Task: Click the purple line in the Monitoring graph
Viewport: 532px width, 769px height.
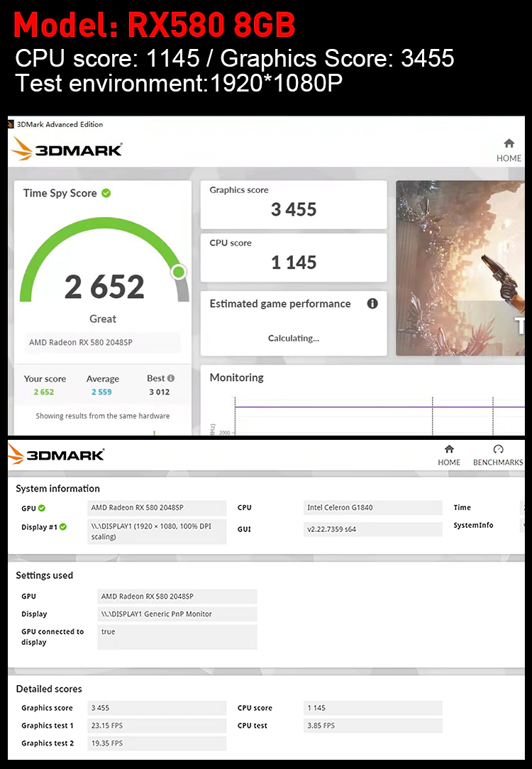Action: click(x=380, y=406)
